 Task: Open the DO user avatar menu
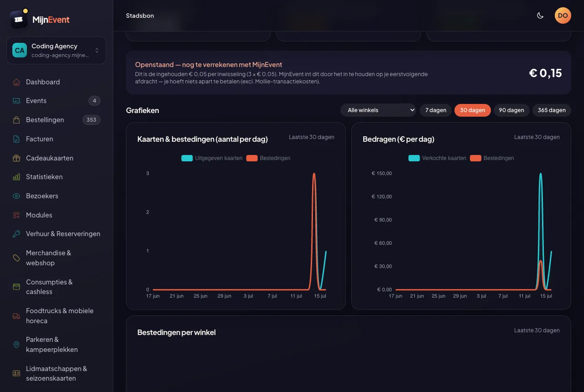pos(563,15)
